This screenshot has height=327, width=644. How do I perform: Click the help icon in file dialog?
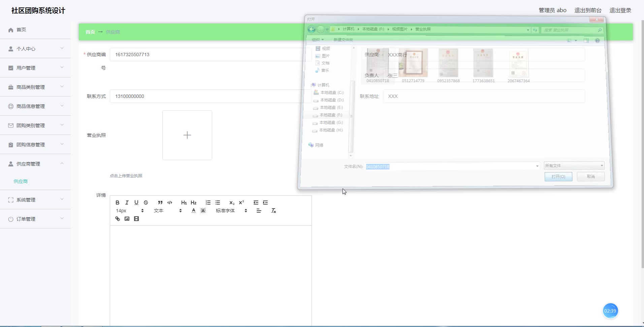coord(597,40)
